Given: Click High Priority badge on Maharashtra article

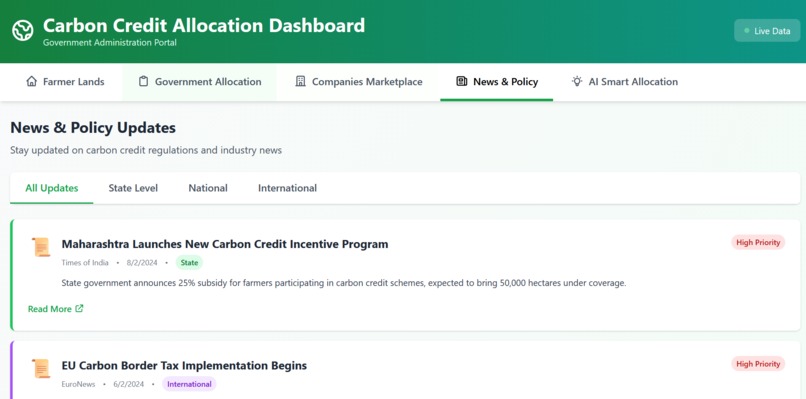Looking at the screenshot, I should [x=758, y=242].
